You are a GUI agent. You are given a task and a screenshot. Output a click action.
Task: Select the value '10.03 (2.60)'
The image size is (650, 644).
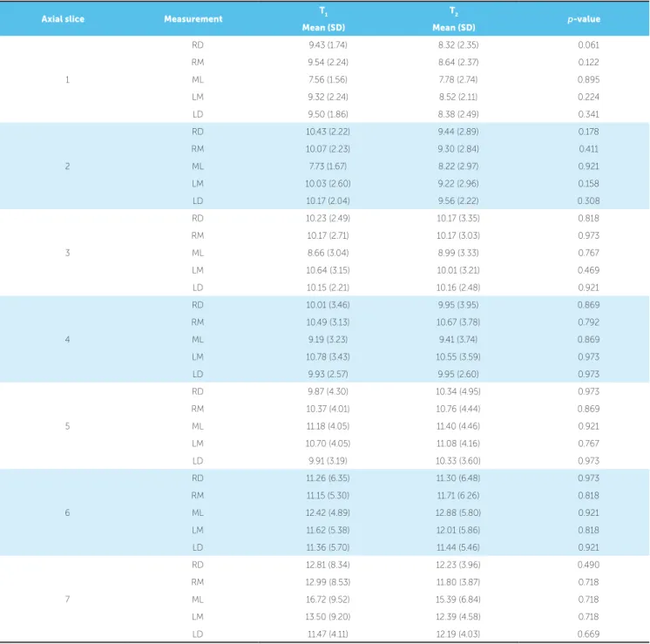tap(328, 184)
